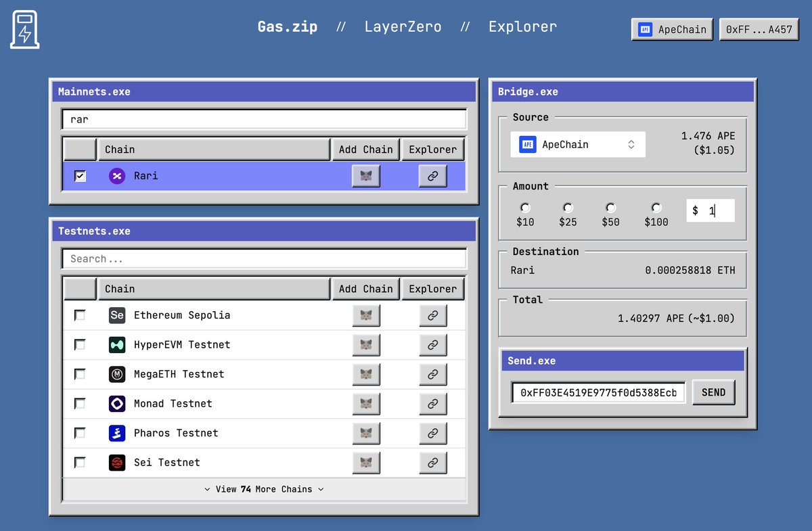Open the Explorer nav tab
The width and height of the screenshot is (812, 531).
point(523,27)
